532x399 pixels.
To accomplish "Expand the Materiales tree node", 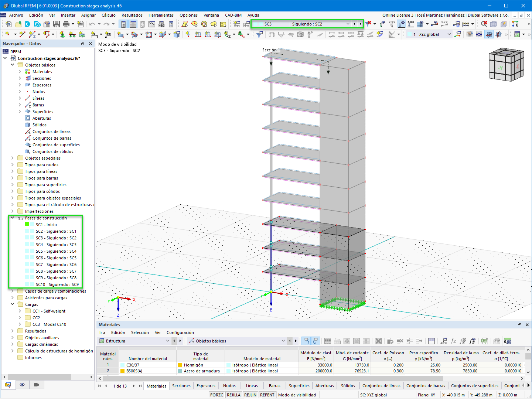I will 20,72.
